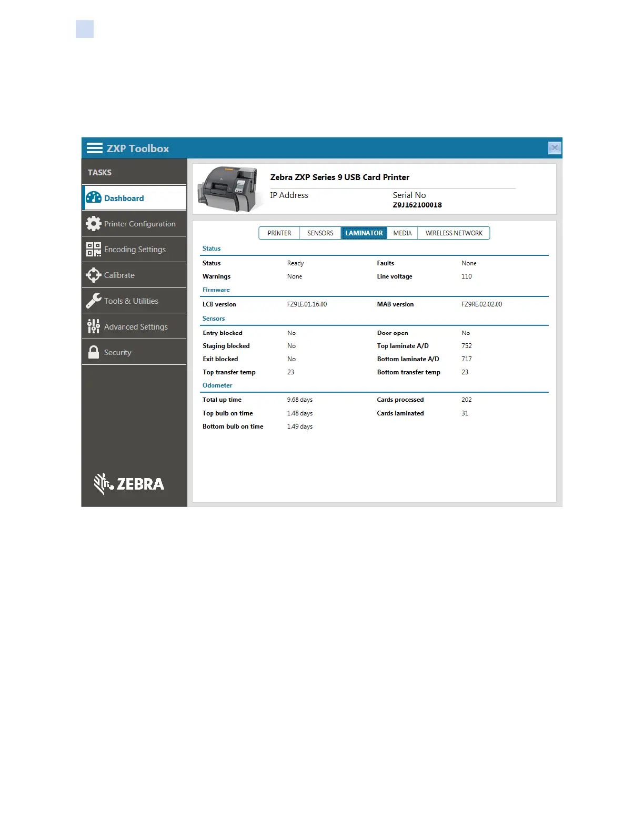Click the Zebra ZXP Series 9 USB Card Printer title
The height and width of the screenshot is (834, 644).
point(340,177)
